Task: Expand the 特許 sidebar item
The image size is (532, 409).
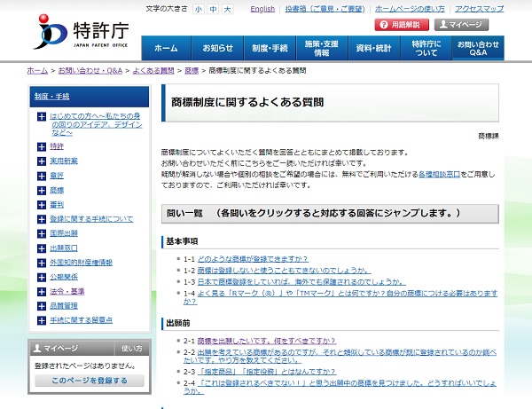Action: [x=42, y=146]
